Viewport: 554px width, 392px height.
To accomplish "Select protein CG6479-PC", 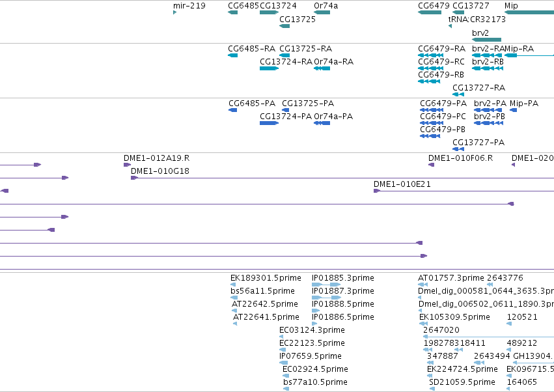I will (x=443, y=117).
